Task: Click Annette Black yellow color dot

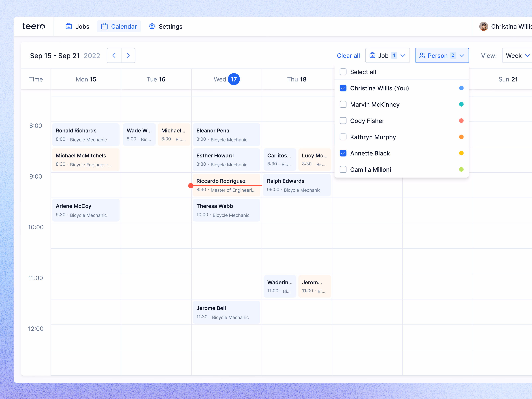Action: pyautogui.click(x=461, y=153)
